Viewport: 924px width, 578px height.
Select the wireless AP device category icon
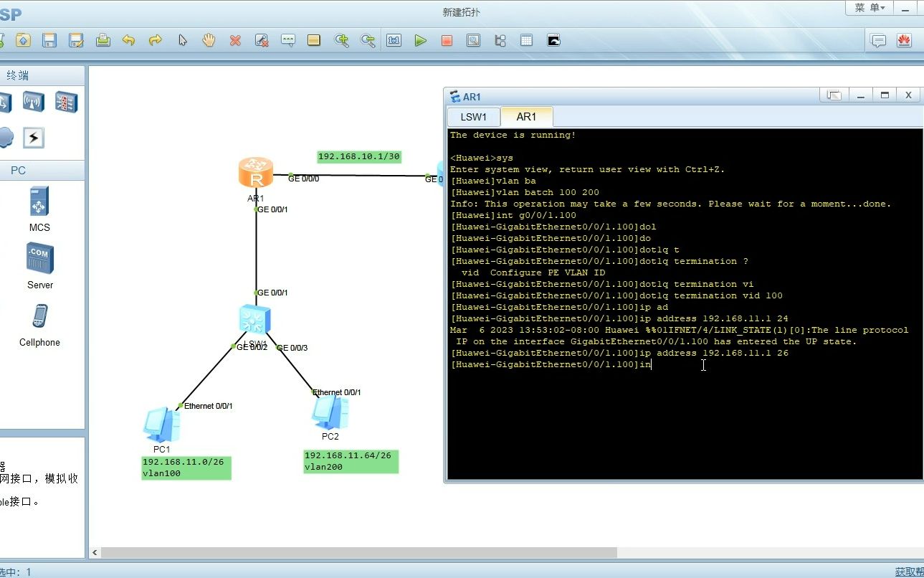(x=33, y=102)
